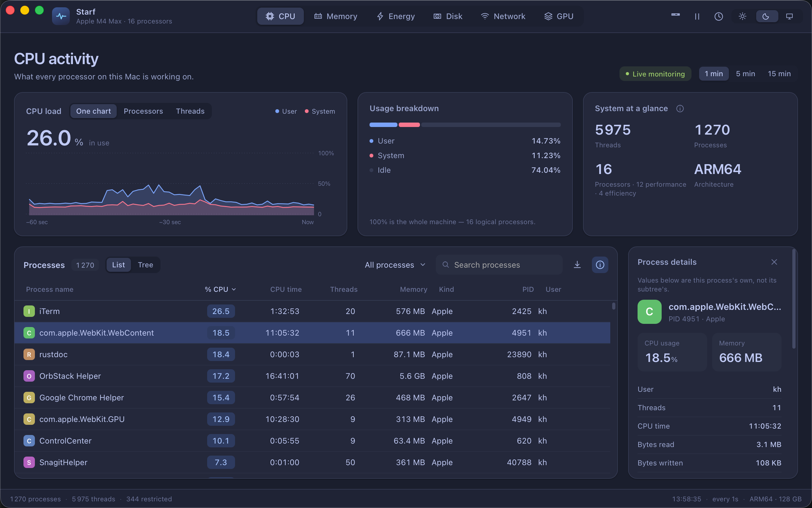This screenshot has width=812, height=508.
Task: Click the ControlCenter process icon
Action: [29, 441]
